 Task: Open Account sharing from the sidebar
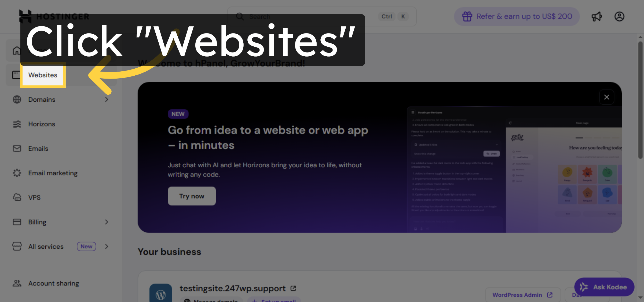[53, 283]
